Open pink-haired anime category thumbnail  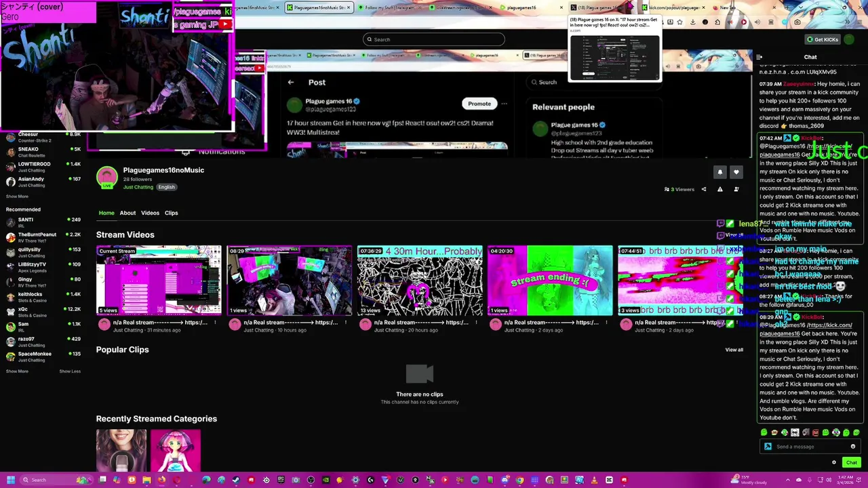176,450
